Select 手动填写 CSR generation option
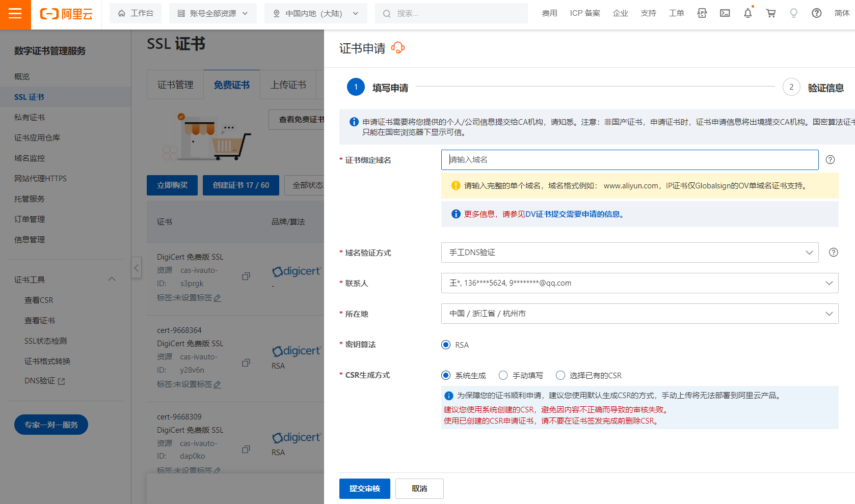Viewport: 855px width, 504px height. click(x=503, y=375)
